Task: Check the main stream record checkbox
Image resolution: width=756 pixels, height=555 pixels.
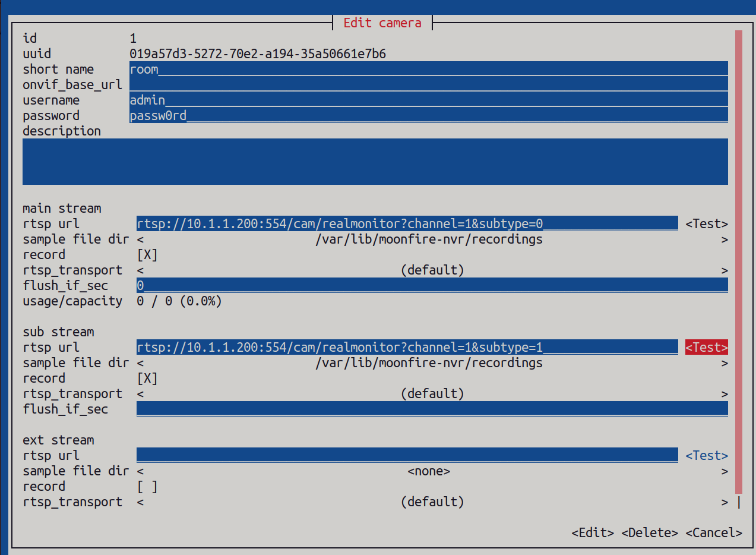Action: click(x=147, y=255)
